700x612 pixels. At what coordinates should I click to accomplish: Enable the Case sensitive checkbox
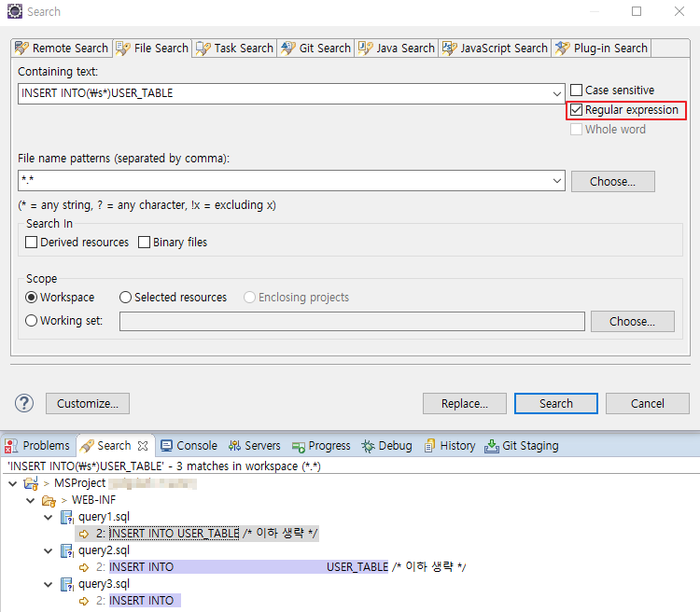point(577,90)
